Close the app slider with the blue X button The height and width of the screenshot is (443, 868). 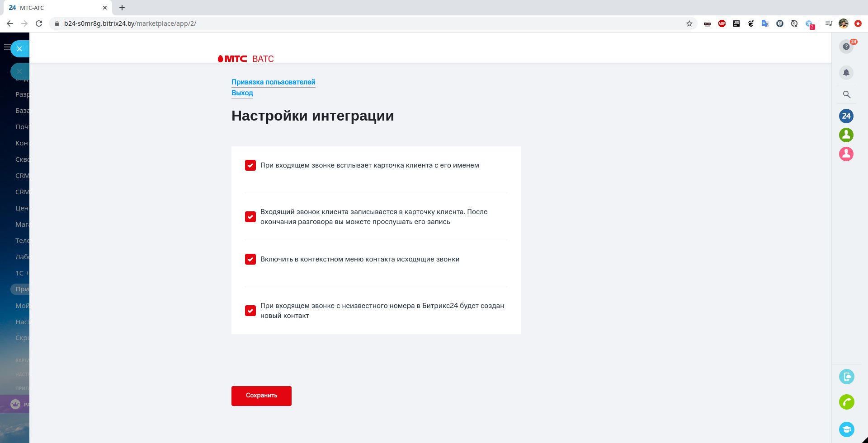[19, 49]
